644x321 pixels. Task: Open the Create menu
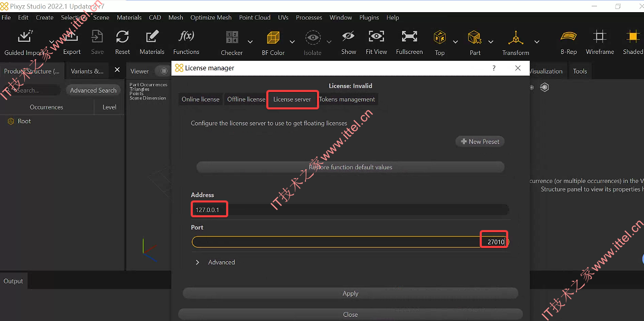45,17
